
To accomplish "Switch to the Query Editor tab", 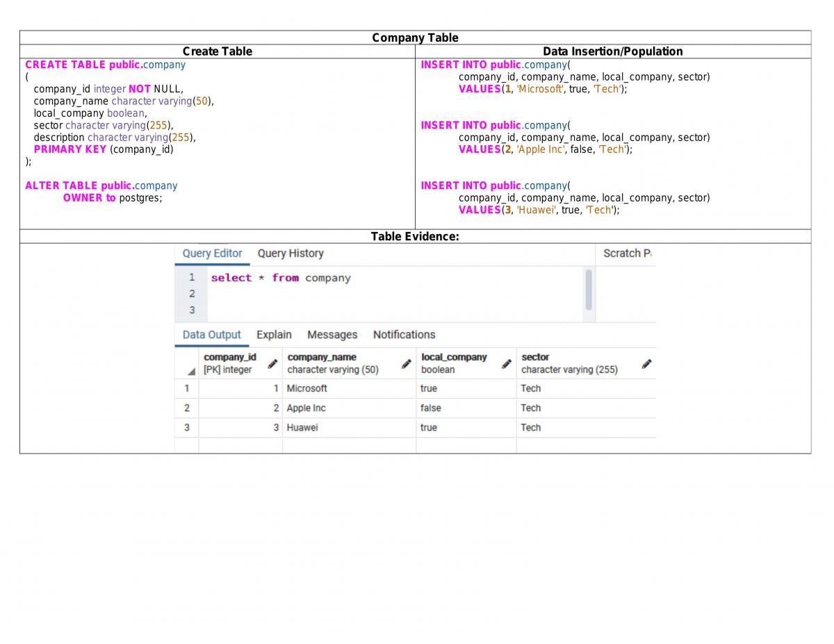I will pos(212,254).
